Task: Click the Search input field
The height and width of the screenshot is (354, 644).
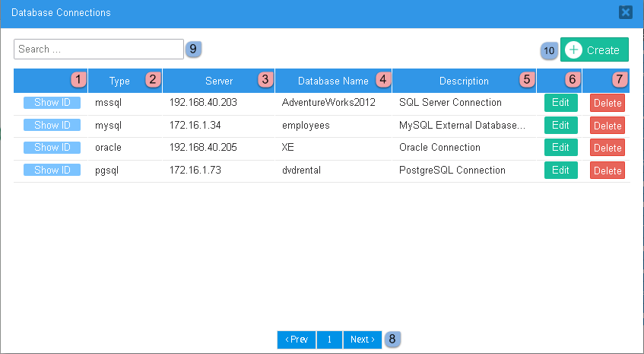Action: click(x=99, y=49)
